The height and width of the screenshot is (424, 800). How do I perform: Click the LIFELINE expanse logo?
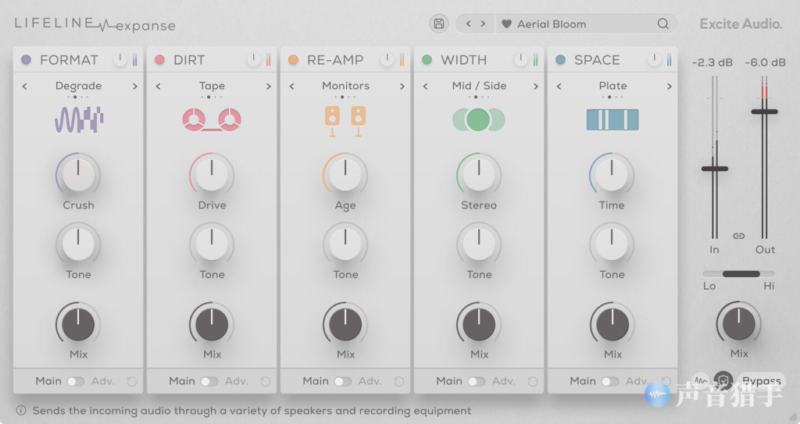pos(95,24)
